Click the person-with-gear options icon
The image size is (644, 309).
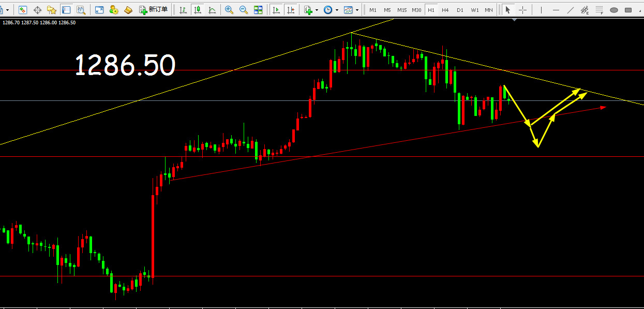pyautogui.click(x=114, y=10)
